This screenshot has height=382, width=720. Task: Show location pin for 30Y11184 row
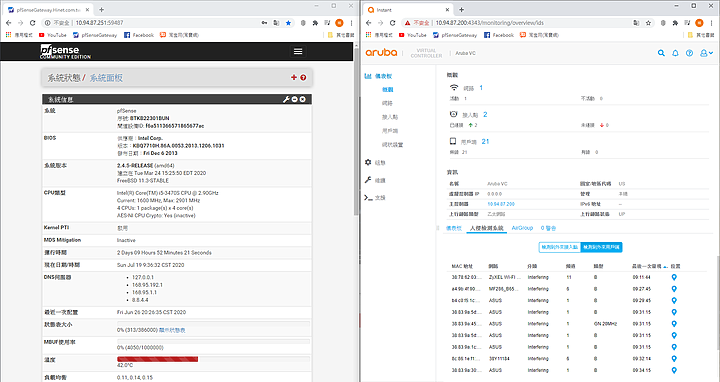674,359
